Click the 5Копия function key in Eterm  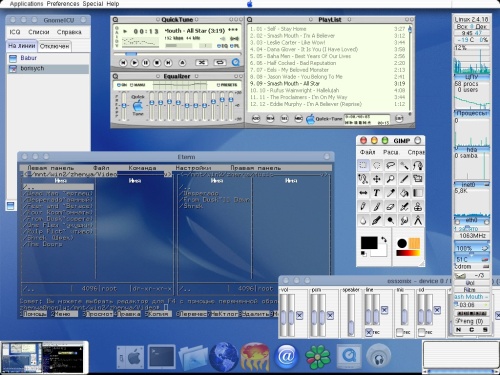coord(158,314)
